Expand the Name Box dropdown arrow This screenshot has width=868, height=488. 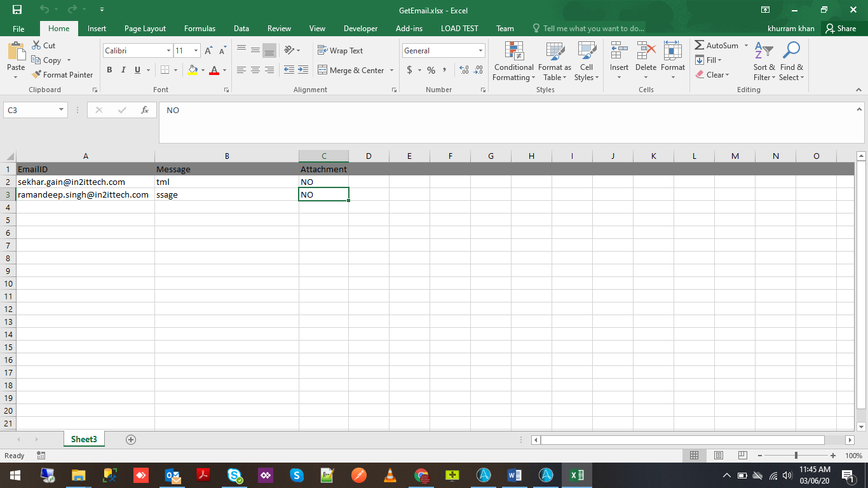(x=62, y=110)
